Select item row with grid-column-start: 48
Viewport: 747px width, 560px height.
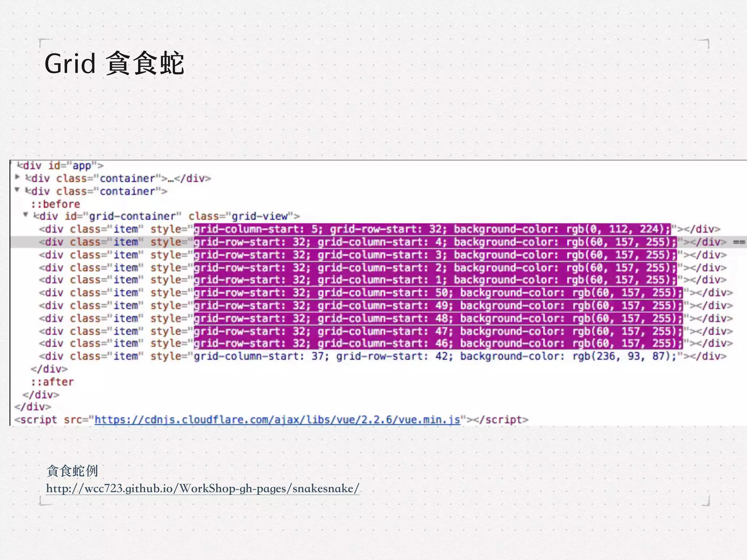coord(386,318)
